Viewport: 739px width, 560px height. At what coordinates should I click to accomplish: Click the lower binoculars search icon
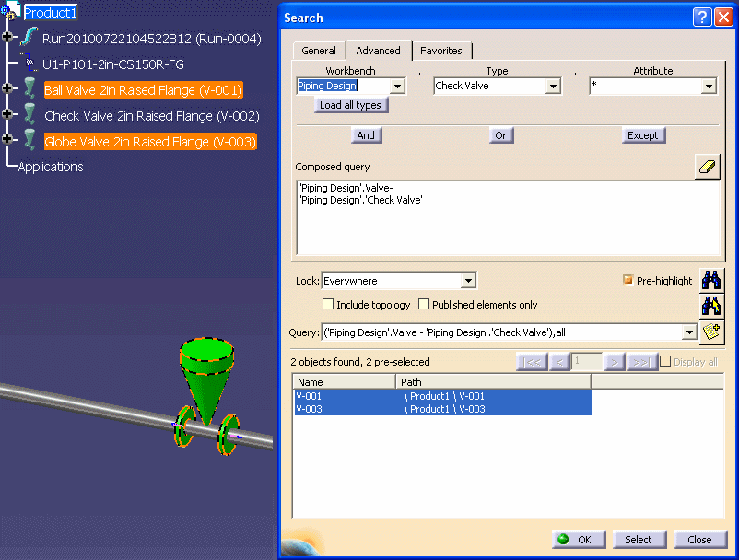pos(710,306)
